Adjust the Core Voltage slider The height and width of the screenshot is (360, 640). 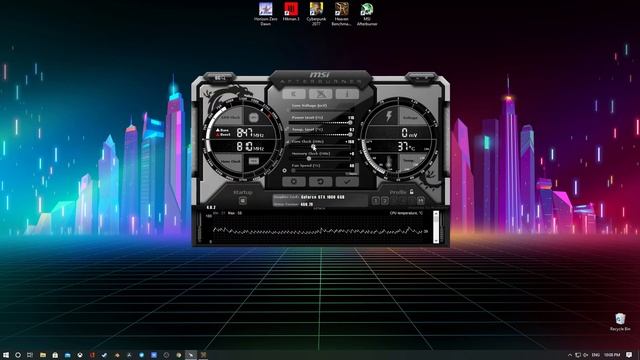point(320,111)
